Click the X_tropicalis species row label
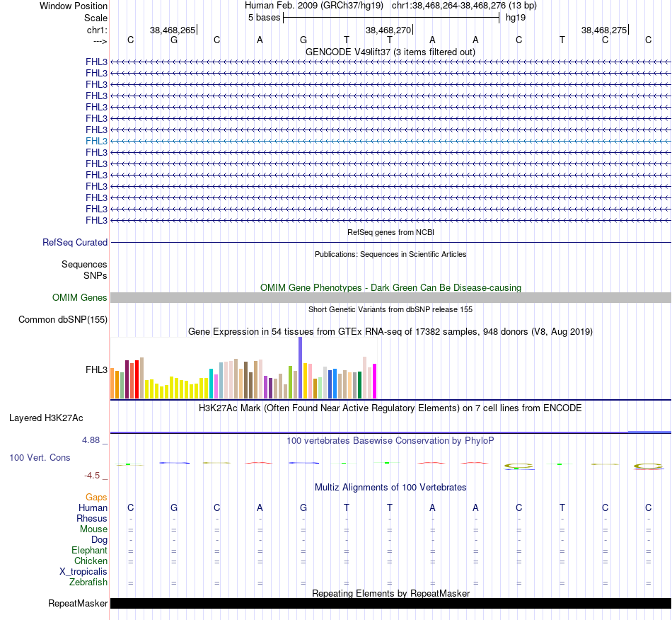Screen dimensions: 672x620 coord(83,572)
